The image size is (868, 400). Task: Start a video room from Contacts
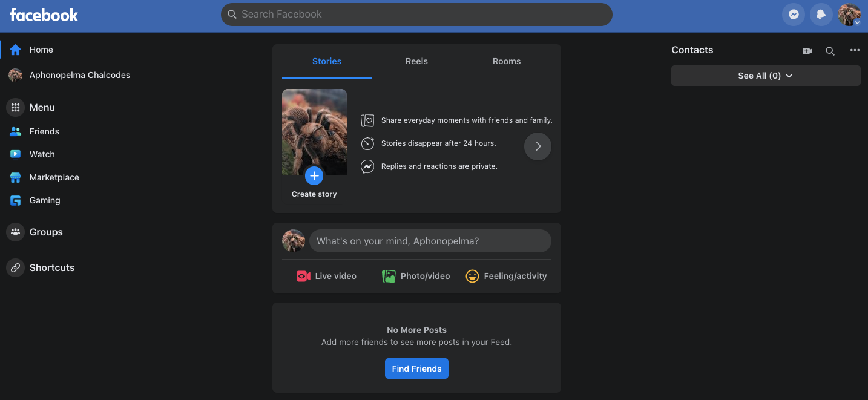[807, 51]
